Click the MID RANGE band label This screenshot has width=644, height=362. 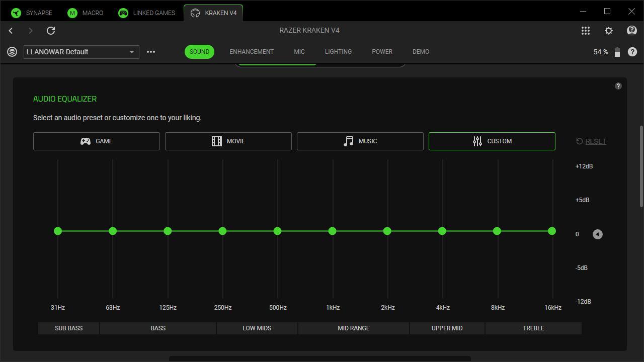[354, 328]
